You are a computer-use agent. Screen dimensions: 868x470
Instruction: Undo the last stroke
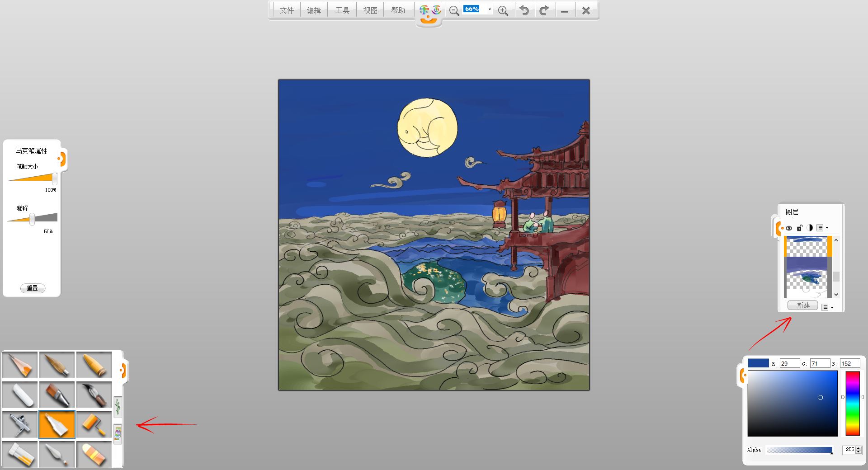[524, 10]
